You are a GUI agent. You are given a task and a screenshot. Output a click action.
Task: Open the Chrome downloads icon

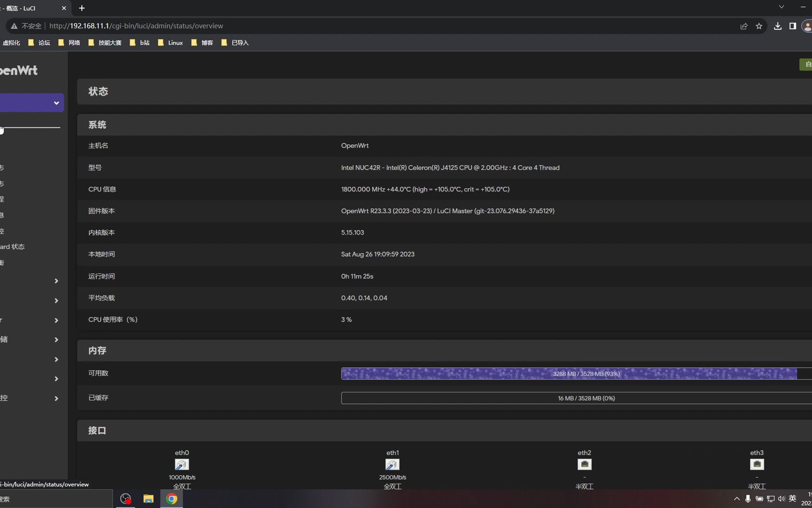[778, 26]
